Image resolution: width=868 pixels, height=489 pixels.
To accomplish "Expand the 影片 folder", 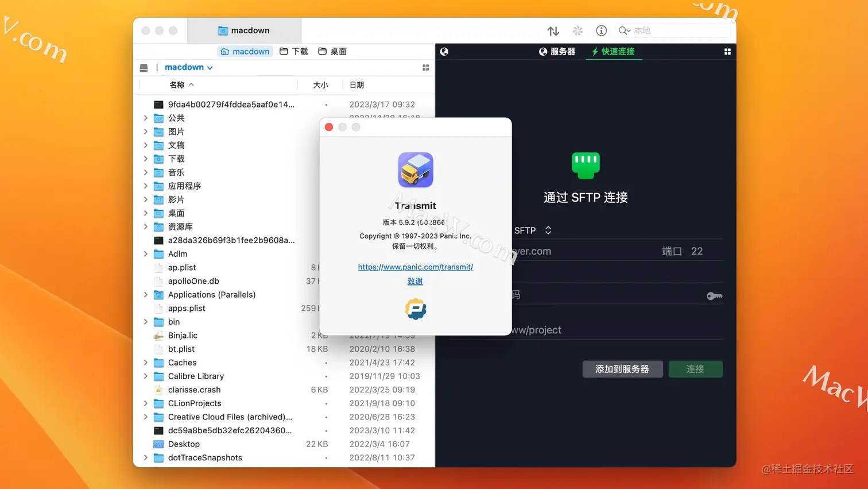I will pyautogui.click(x=146, y=199).
